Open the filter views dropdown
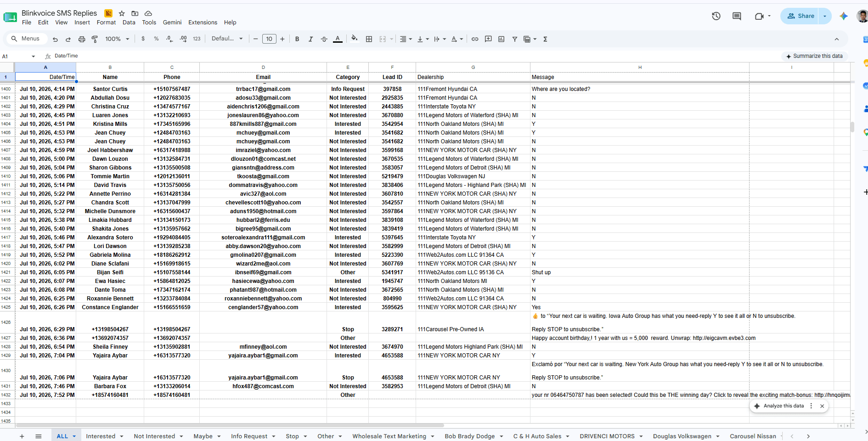Screen dimensions: 868x441 click(530, 39)
